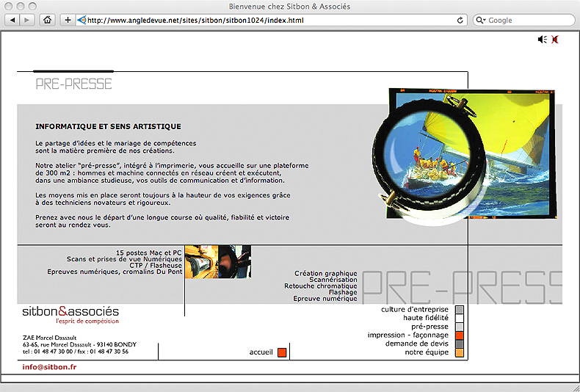Click INFORMATIQUE ET SENS ARTISTIQUE heading
580x392 pixels.
(x=108, y=126)
